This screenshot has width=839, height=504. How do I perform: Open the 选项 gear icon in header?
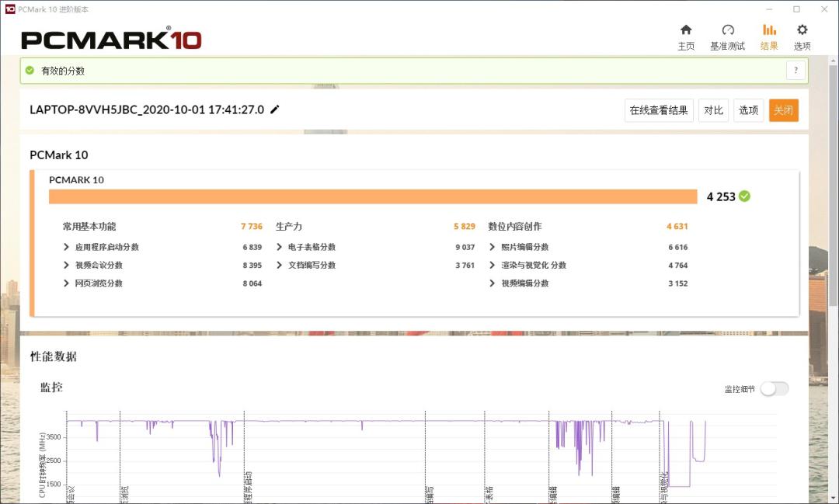click(x=802, y=30)
